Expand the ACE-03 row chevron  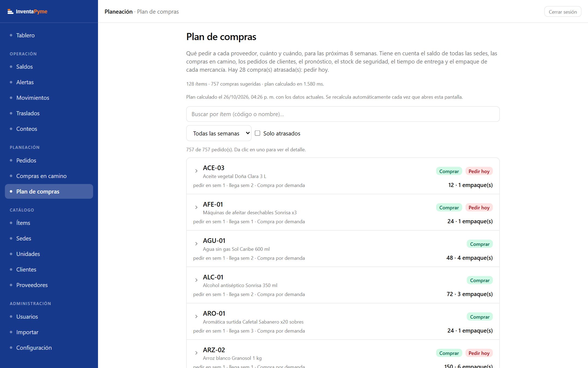tap(196, 171)
